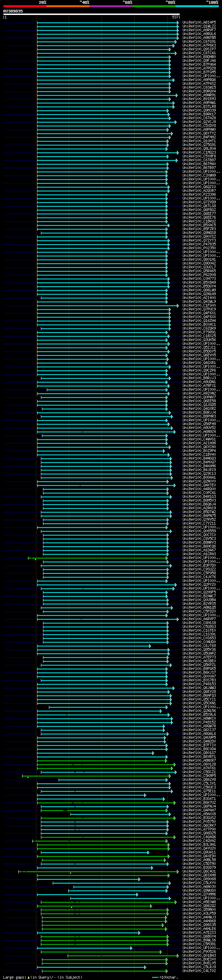Screen dimensions: 222x980
Task: Click the label UniRef100_Q2VCJ9
Action: [x=199, y=122]
